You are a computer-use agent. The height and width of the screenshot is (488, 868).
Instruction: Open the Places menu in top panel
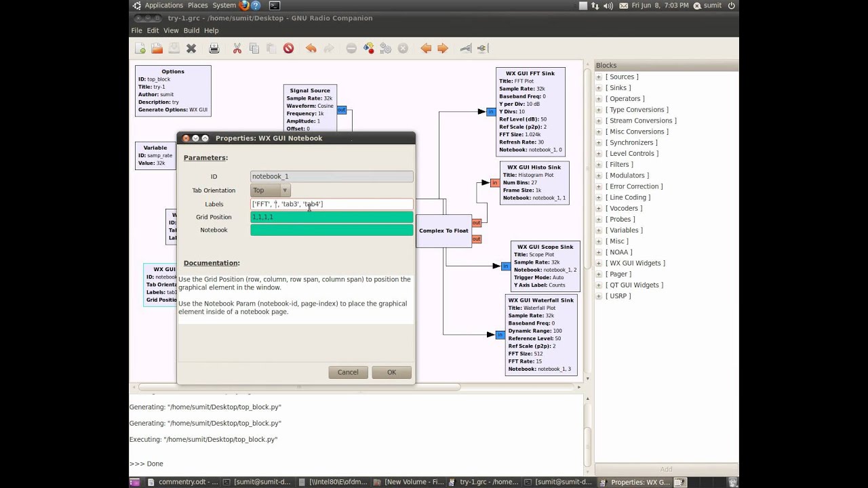[198, 5]
